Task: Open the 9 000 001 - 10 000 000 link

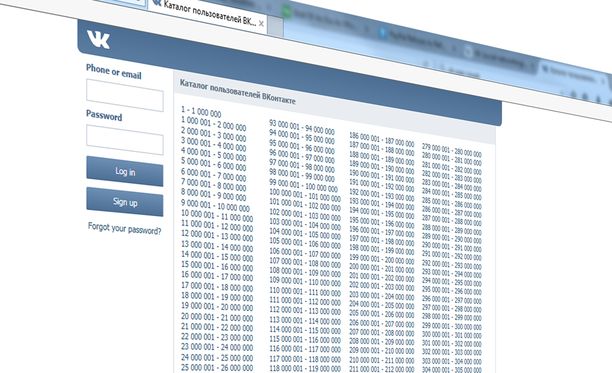Action: pos(215,205)
